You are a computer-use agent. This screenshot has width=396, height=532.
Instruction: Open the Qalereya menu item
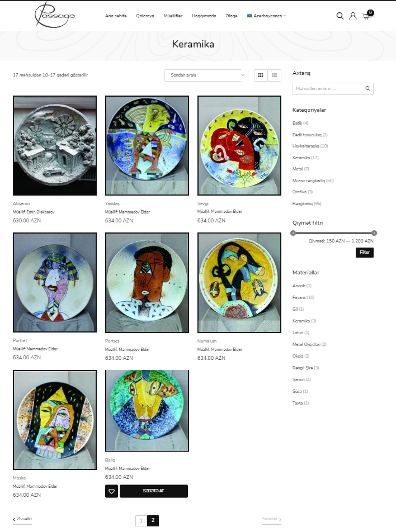(145, 16)
